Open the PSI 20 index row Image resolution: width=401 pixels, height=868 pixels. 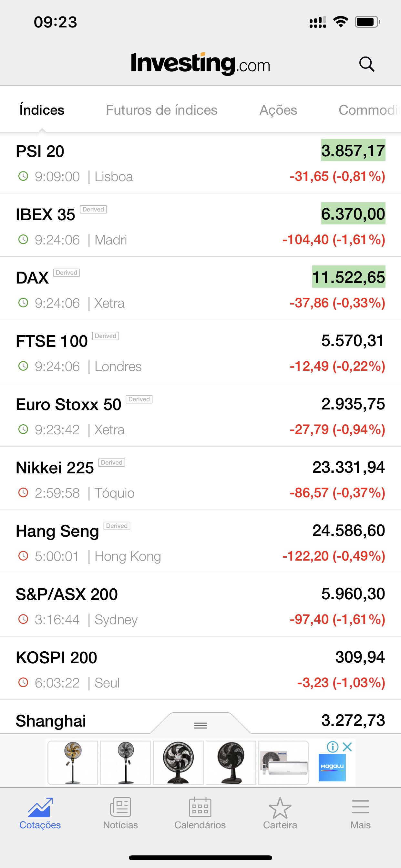click(x=200, y=163)
